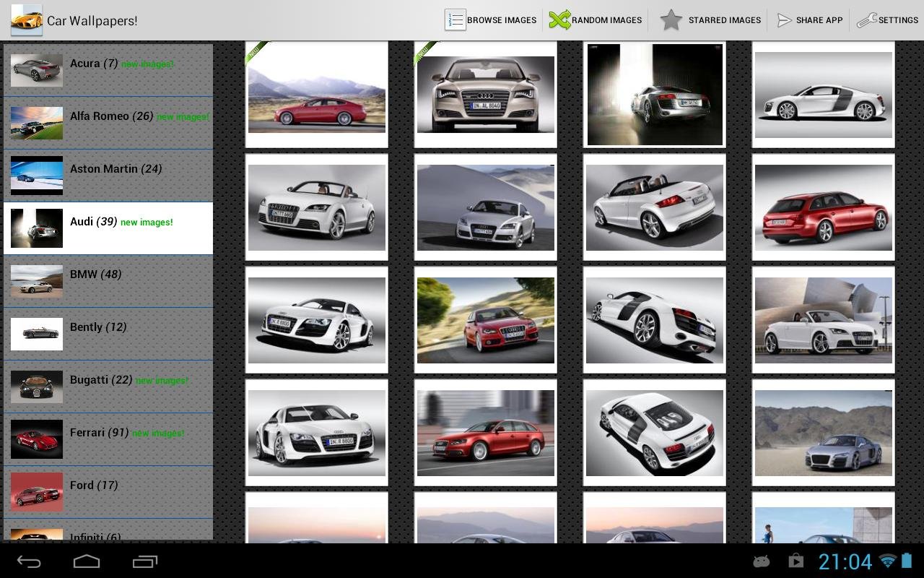Tap the Wi-Fi status icon
Image resolution: width=924 pixels, height=578 pixels.
[889, 561]
